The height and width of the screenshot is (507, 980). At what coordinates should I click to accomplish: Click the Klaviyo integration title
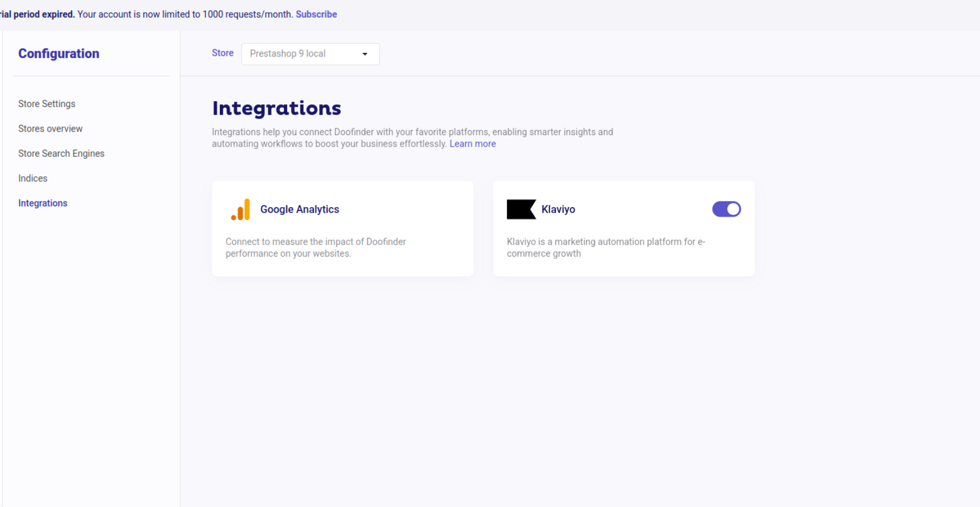click(558, 209)
